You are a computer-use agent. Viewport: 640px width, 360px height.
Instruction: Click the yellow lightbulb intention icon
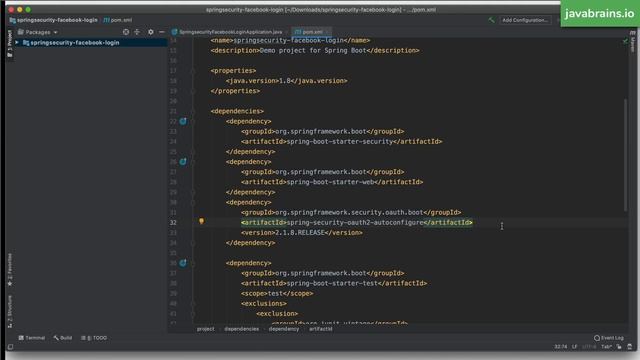(x=201, y=221)
